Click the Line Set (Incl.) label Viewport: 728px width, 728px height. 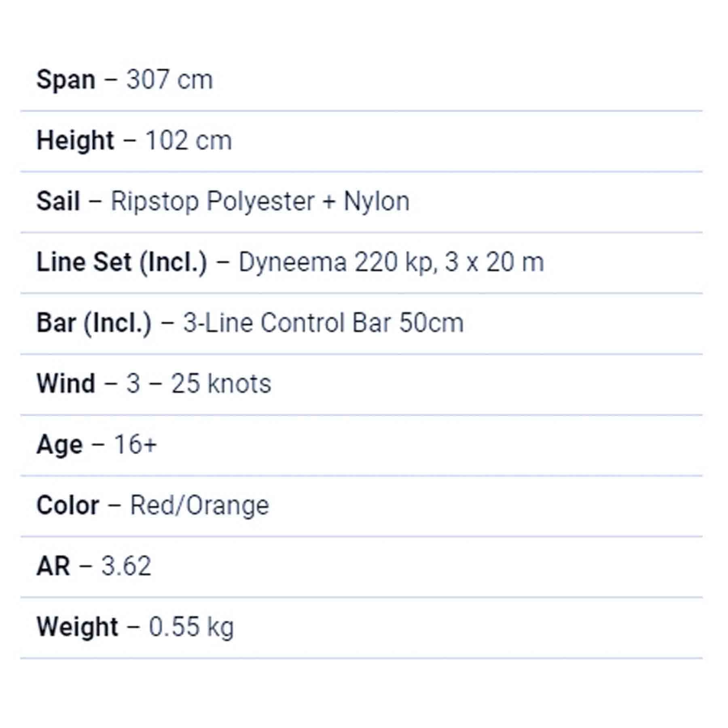(x=122, y=262)
